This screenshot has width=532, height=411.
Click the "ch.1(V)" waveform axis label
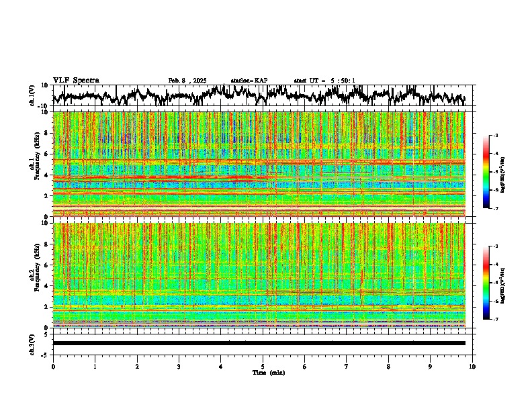tap(32, 95)
